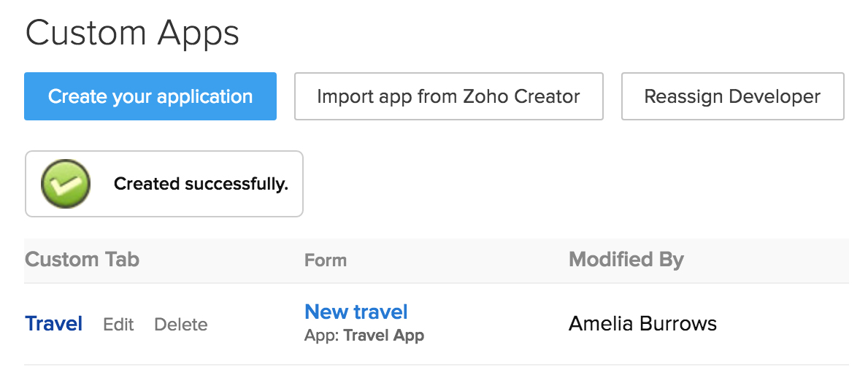Select the Reassign Developer button
Image resolution: width=868 pixels, height=383 pixels.
point(732,96)
